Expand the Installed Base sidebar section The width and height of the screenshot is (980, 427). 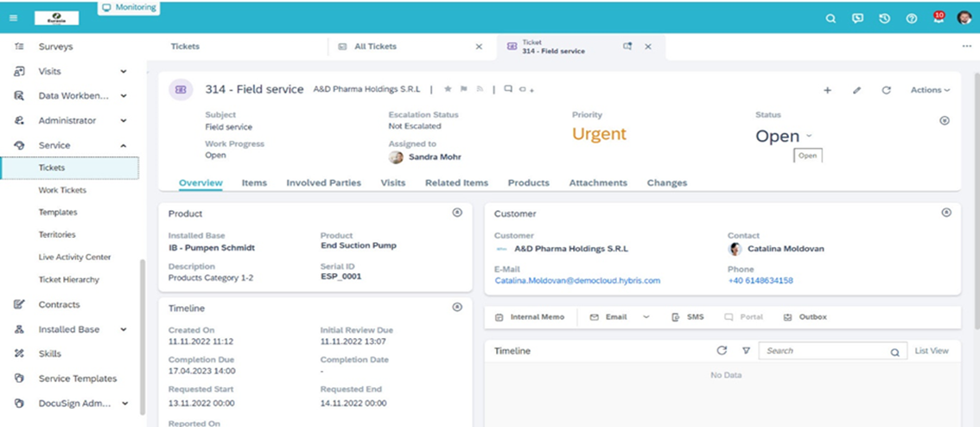coord(124,329)
